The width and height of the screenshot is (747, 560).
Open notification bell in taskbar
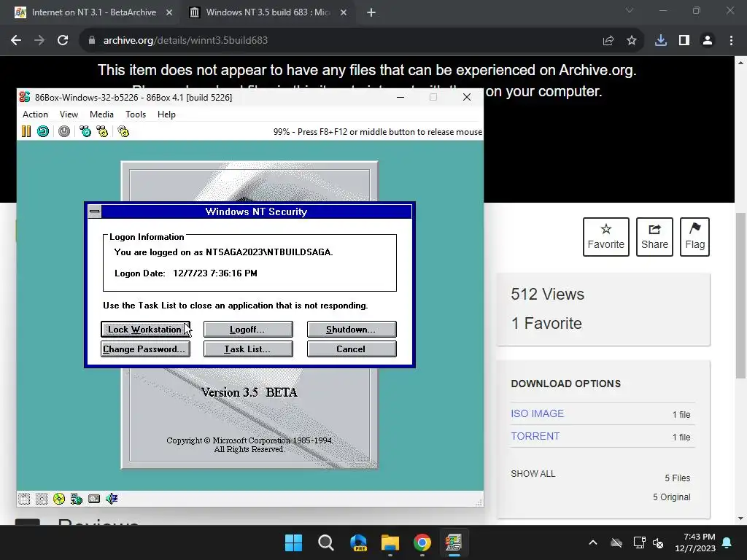(727, 542)
